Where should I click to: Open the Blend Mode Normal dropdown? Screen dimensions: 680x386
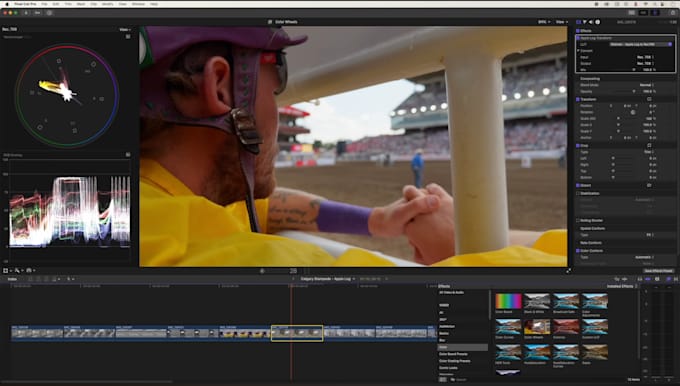tap(647, 85)
